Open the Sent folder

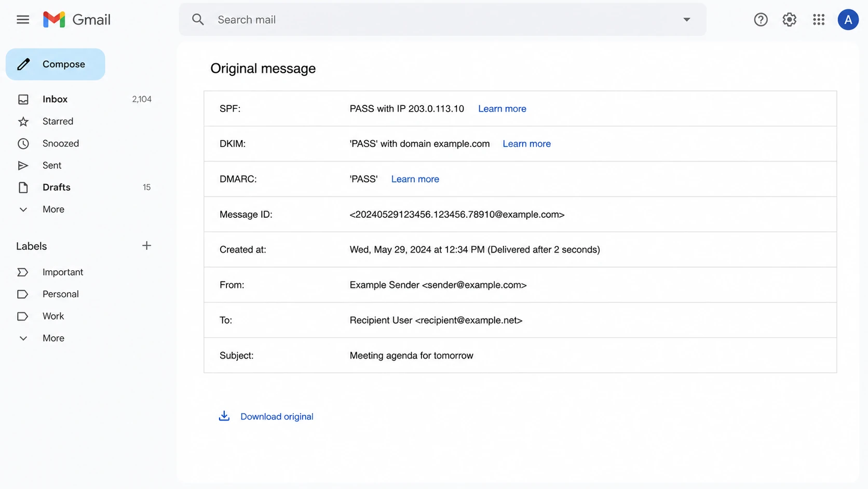pyautogui.click(x=52, y=165)
